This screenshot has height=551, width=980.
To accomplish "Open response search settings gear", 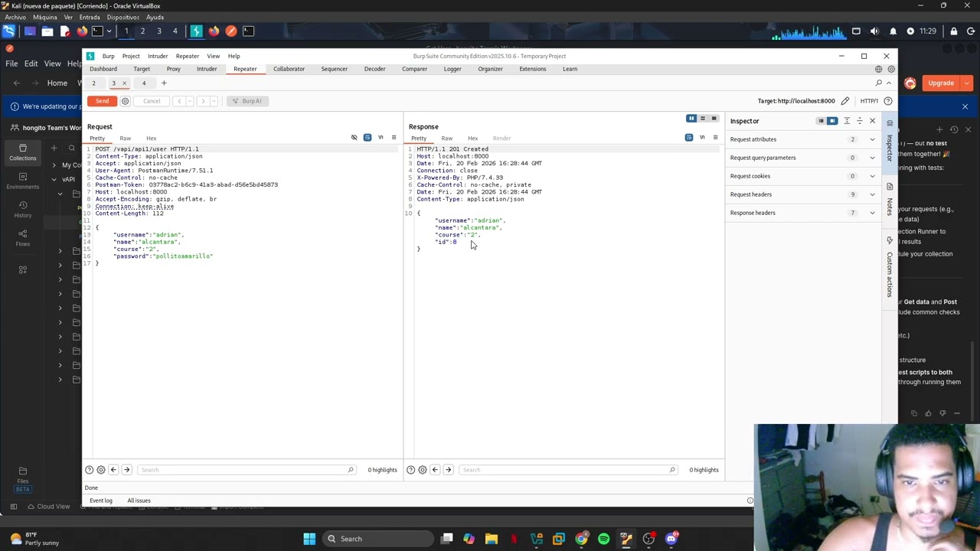I will [423, 470].
